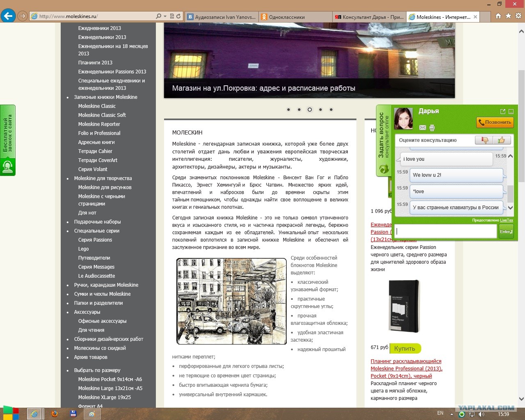Open Internet Explorer favorites star icon
Viewport: 525px width, 420px height.
[508, 16]
